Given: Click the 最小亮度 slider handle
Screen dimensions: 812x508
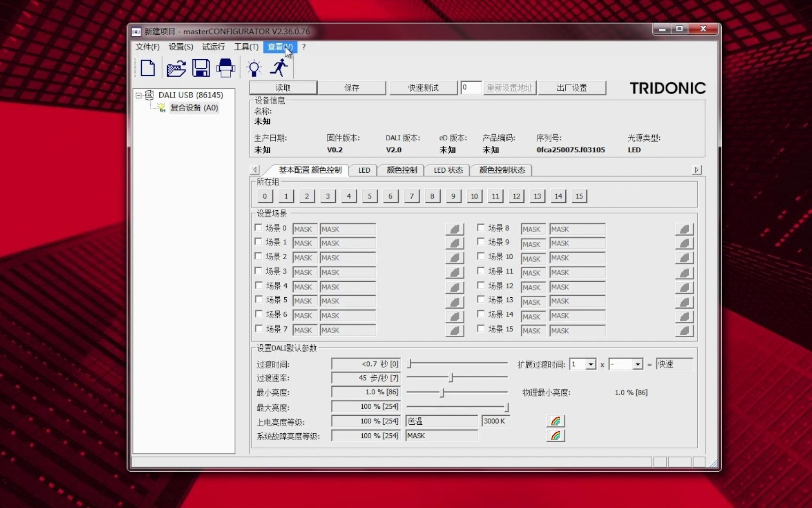Looking at the screenshot, I should (x=442, y=392).
